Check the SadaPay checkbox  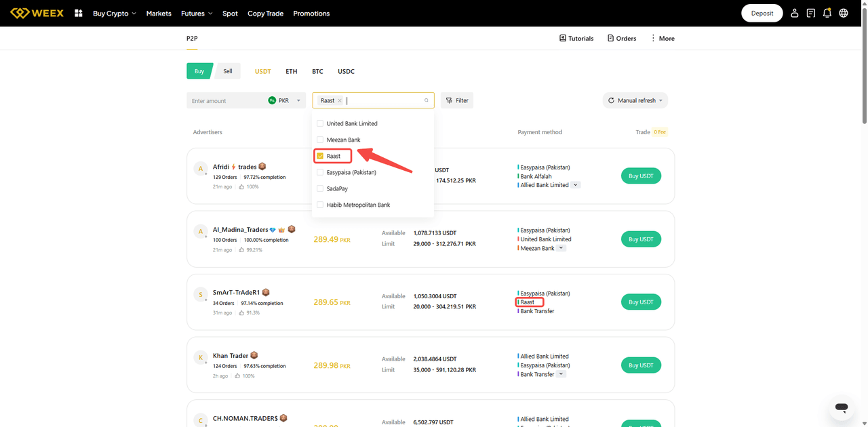pyautogui.click(x=321, y=188)
